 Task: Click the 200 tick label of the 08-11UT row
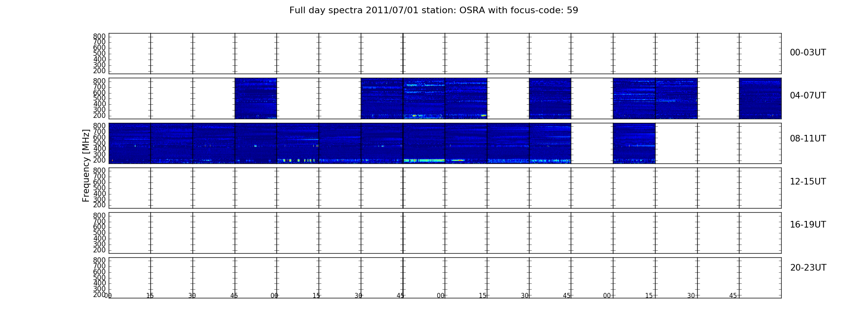(99, 160)
